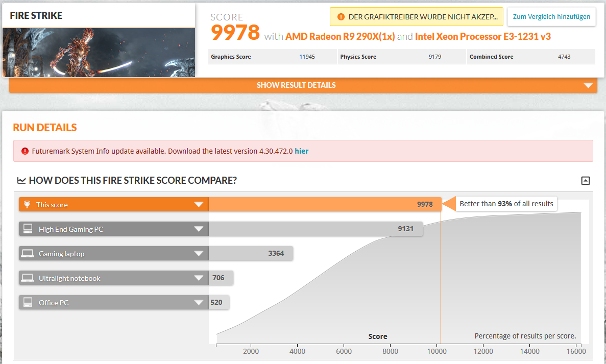Expand the Ultralight notebook dropdown arrow
Screen dimensions: 606x364
coord(199,278)
